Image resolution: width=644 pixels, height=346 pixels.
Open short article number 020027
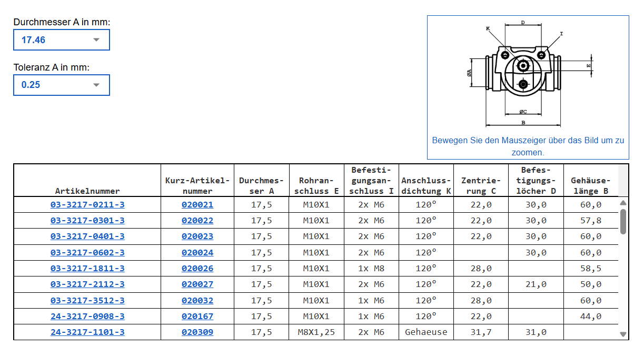tap(197, 284)
